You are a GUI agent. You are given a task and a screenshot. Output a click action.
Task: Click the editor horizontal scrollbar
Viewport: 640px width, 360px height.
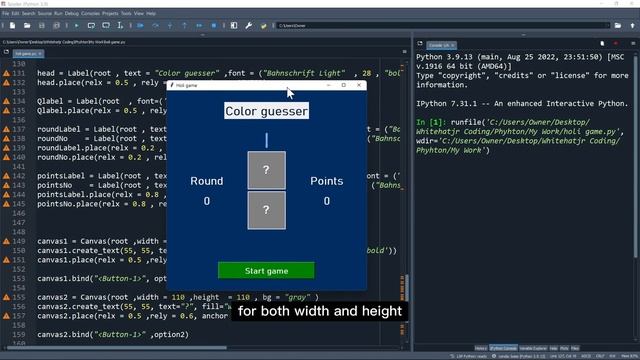(116, 348)
